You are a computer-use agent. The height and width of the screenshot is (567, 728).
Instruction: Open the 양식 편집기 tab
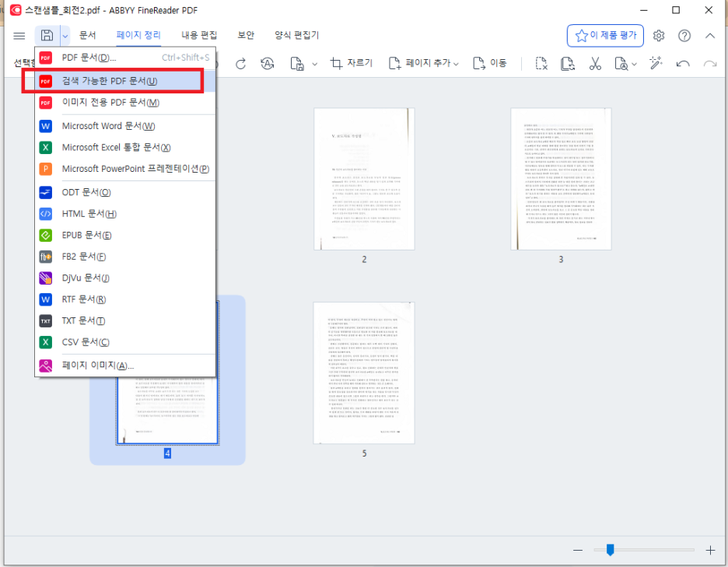pyautogui.click(x=296, y=35)
